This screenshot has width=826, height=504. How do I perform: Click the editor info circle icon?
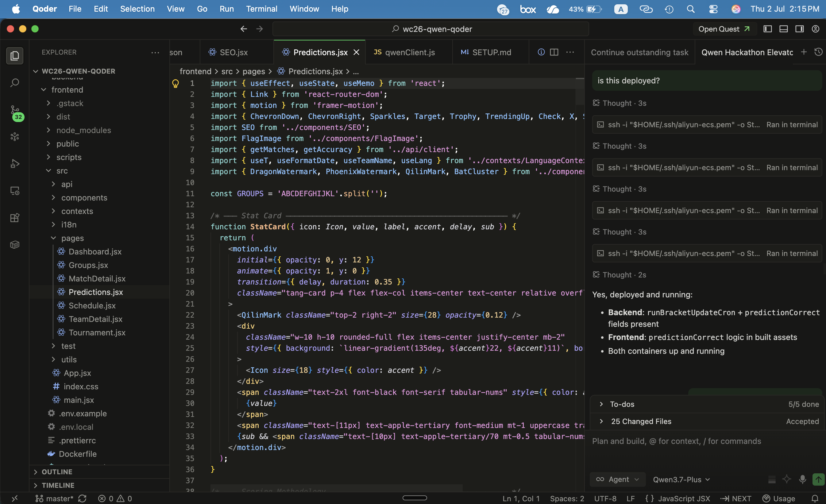(541, 52)
